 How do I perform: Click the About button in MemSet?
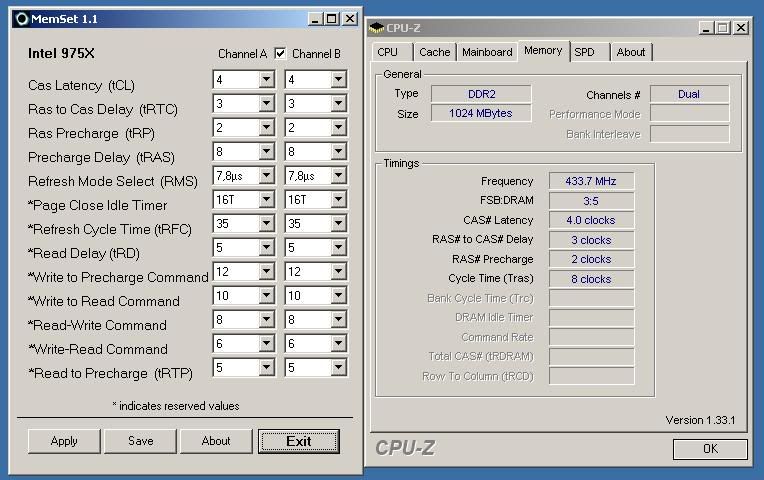(x=216, y=441)
